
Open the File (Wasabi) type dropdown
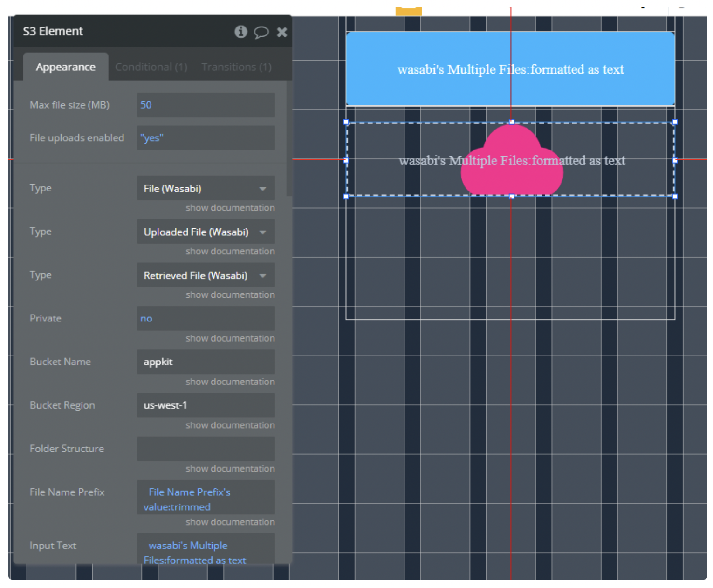pyautogui.click(x=206, y=188)
